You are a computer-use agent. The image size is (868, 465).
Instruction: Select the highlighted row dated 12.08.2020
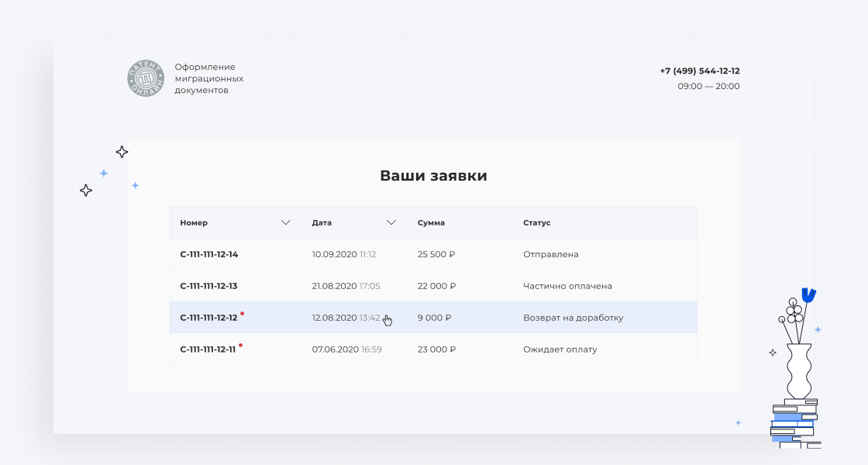click(x=434, y=317)
